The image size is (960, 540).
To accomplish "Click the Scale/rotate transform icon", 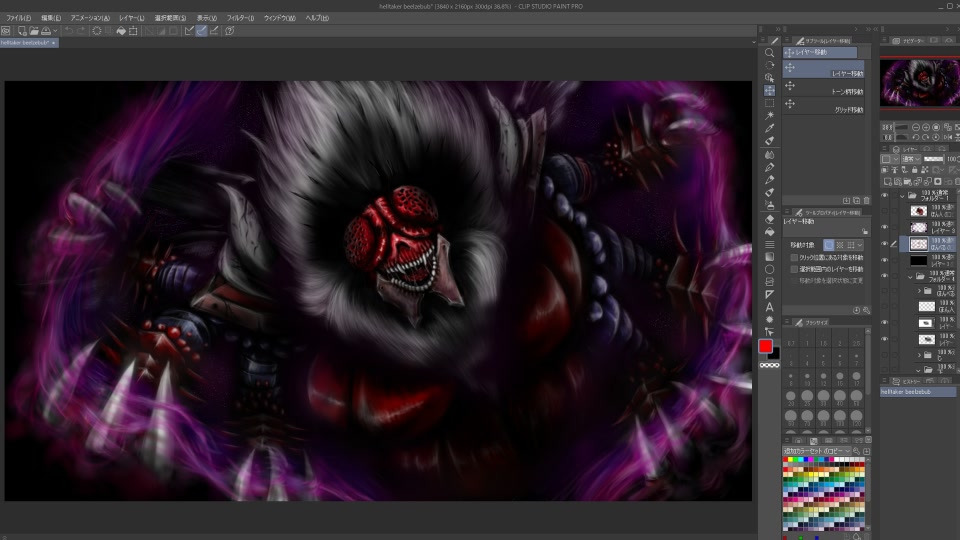I will tap(133, 31).
